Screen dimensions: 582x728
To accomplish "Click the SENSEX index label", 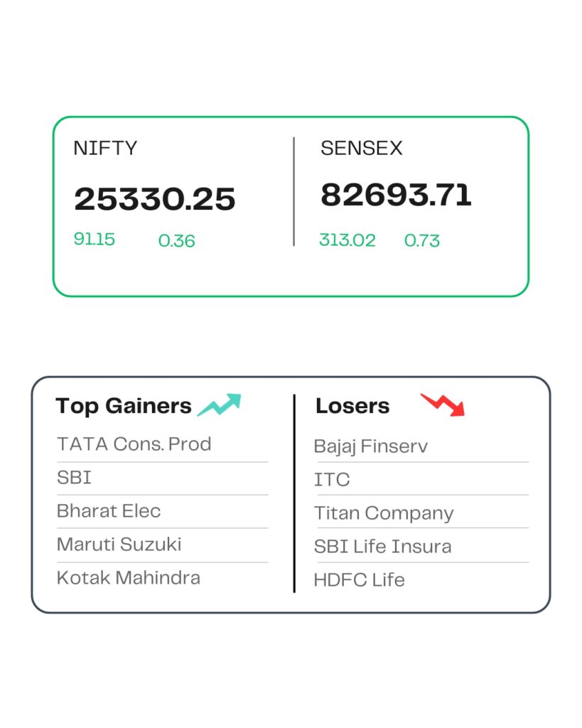I will [362, 148].
